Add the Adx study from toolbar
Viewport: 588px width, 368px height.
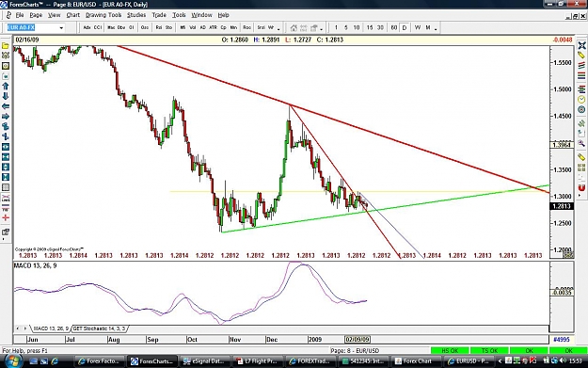click(87, 27)
